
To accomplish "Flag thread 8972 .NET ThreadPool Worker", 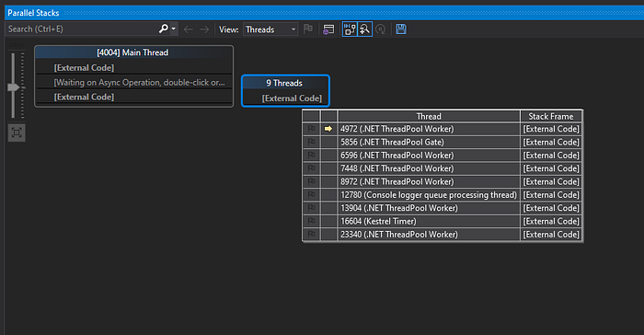I will point(311,181).
